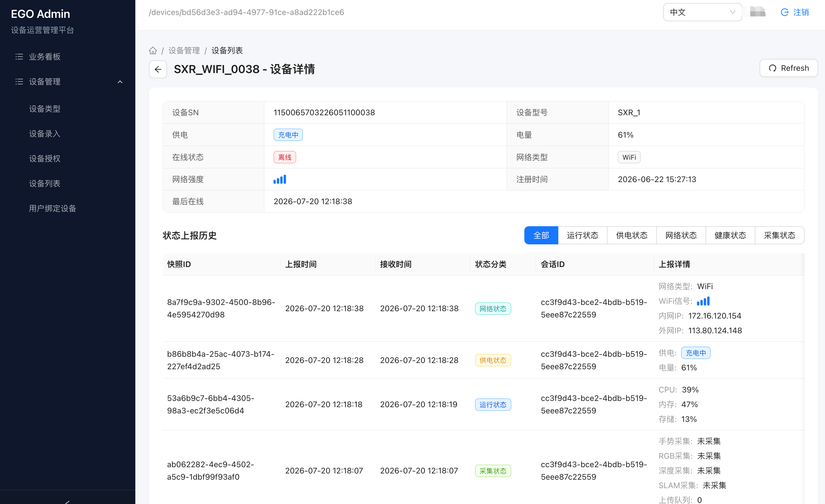Click 设备管理 breadcrumb link
The height and width of the screenshot is (504, 825).
click(x=184, y=51)
